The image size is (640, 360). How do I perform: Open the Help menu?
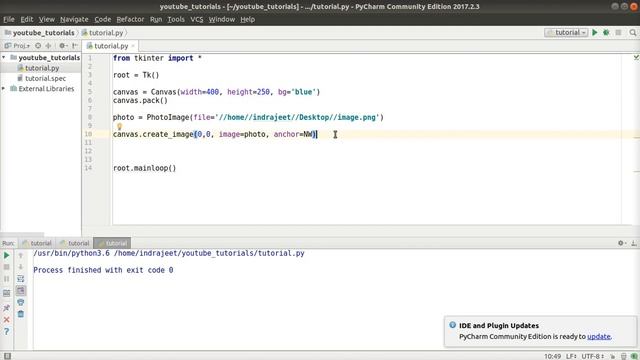pyautogui.click(x=247, y=19)
